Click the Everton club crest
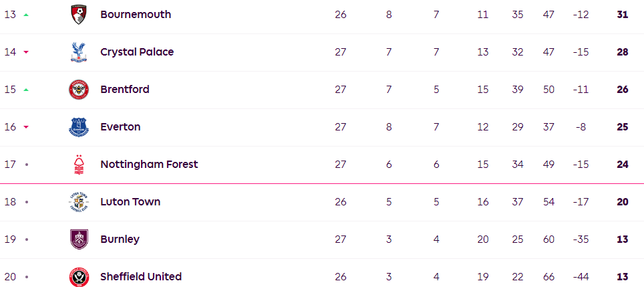644x287 pixels. tap(79, 127)
